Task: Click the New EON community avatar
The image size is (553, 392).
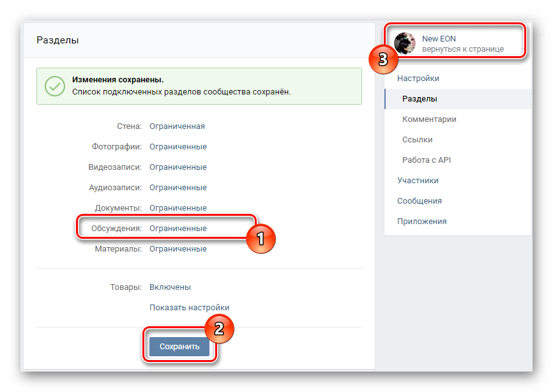Action: (x=405, y=43)
